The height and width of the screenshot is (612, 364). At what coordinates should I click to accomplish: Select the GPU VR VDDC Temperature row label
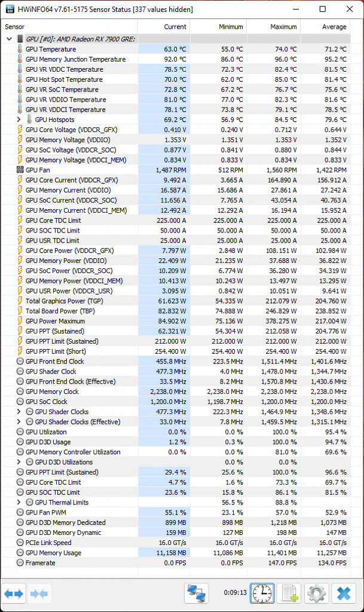[x=65, y=69]
